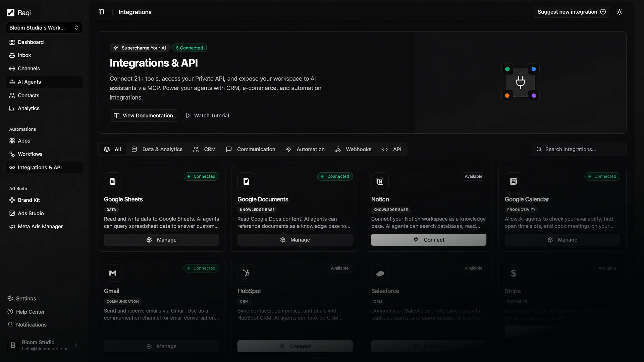Click the Search integrations field
The width and height of the screenshot is (644, 362).
click(579, 149)
